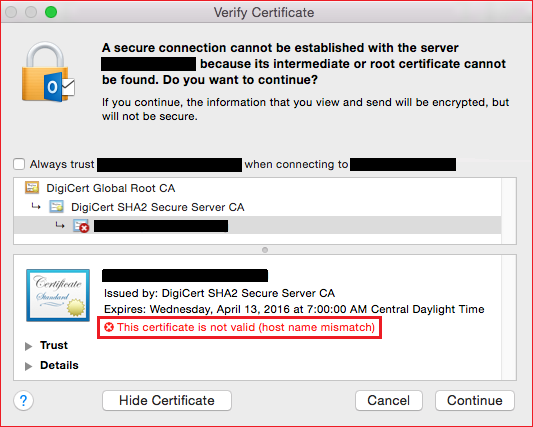
Task: Expand the Trust disclosure triangle
Action: (x=29, y=346)
